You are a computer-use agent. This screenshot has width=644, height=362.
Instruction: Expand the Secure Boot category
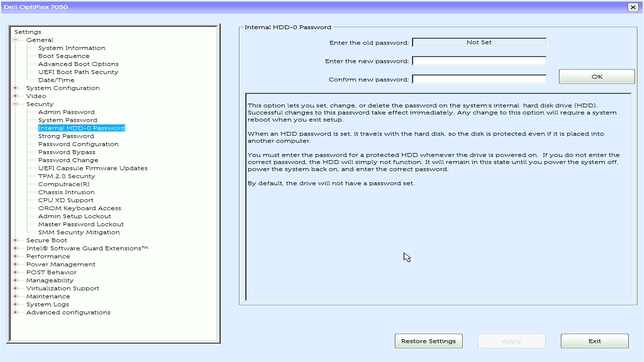[15, 240]
